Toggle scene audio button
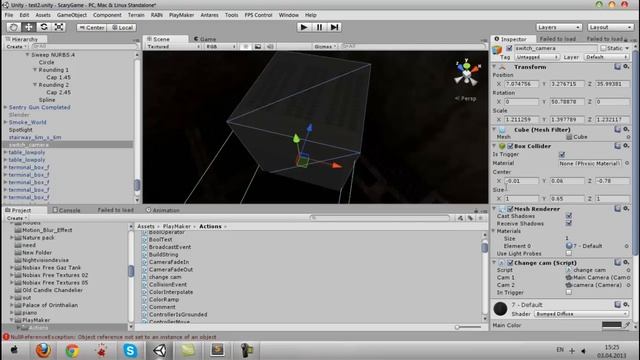640x360 pixels. (270, 47)
